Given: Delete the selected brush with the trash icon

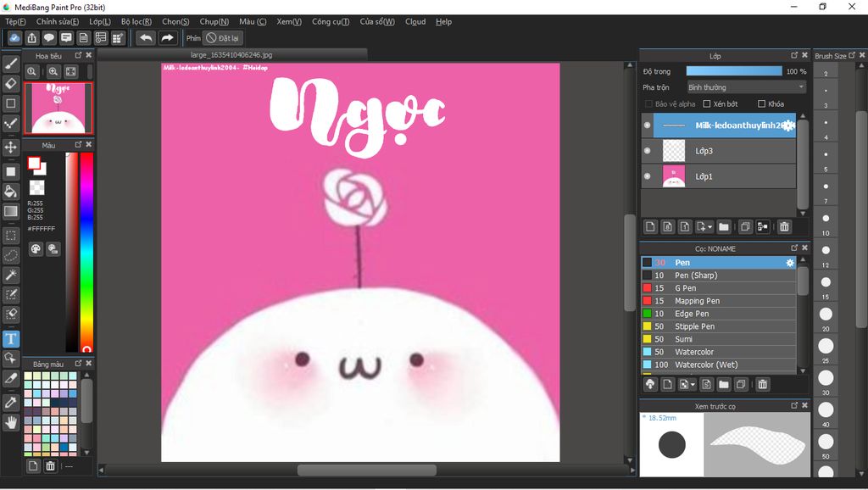Looking at the screenshot, I should tap(762, 384).
